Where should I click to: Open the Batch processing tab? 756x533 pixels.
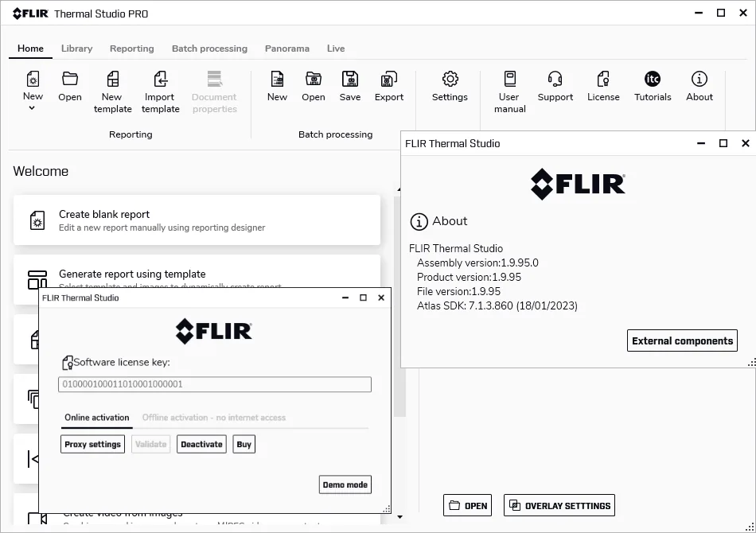209,49
